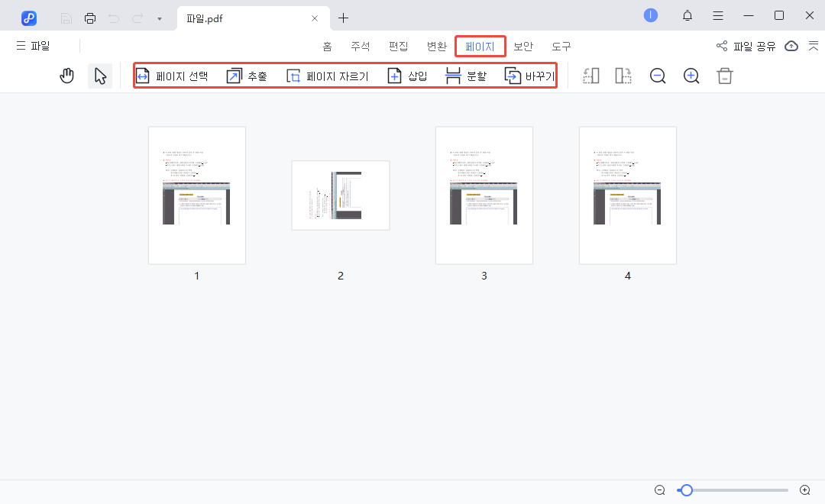Zoom in with bottom status bar plus
Image resolution: width=825 pixels, height=504 pixels.
[805, 490]
